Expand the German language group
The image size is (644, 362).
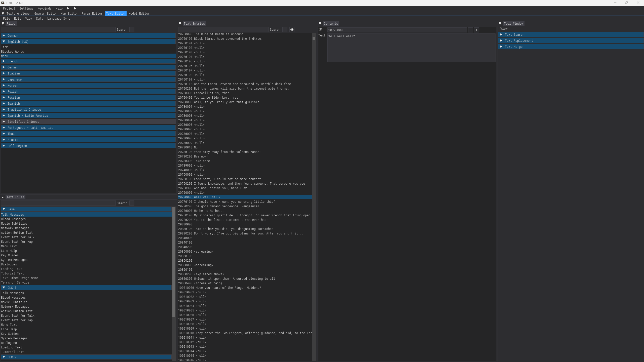[x=88, y=67]
